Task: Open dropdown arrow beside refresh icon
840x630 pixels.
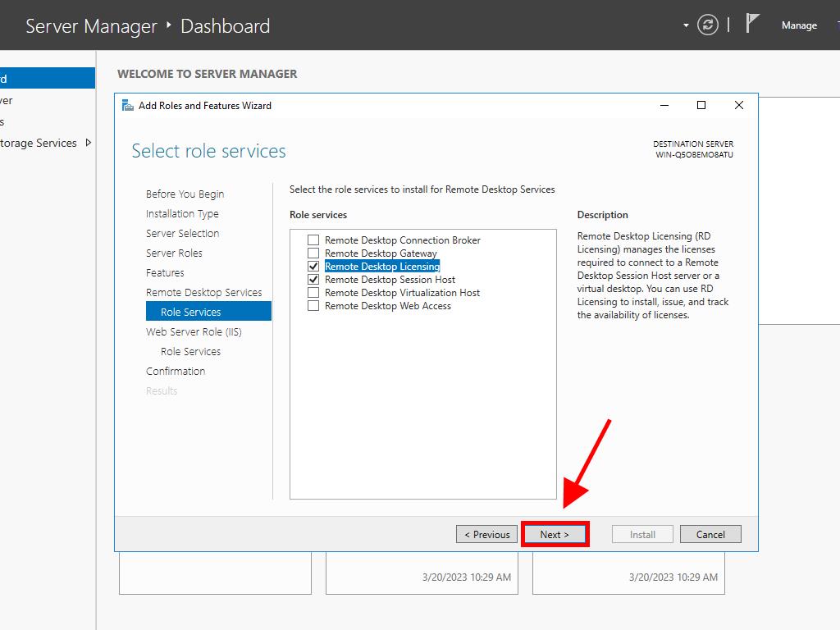Action: pyautogui.click(x=686, y=25)
